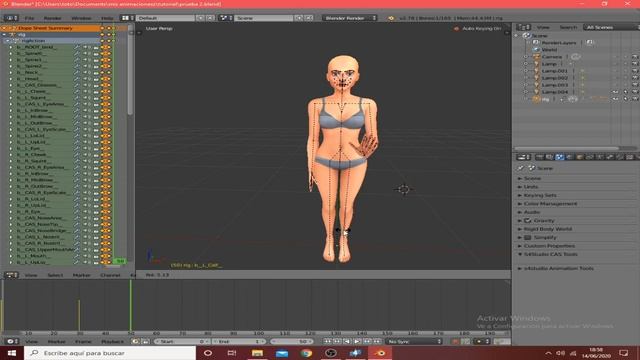Open the World properties tab icon
The width and height of the screenshot is (640, 360).
tap(570, 157)
